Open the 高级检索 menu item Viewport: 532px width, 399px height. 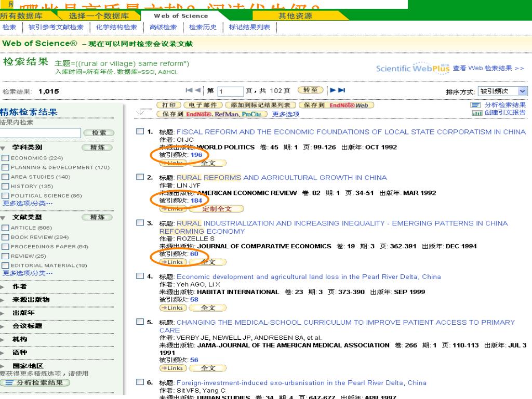tap(163, 27)
